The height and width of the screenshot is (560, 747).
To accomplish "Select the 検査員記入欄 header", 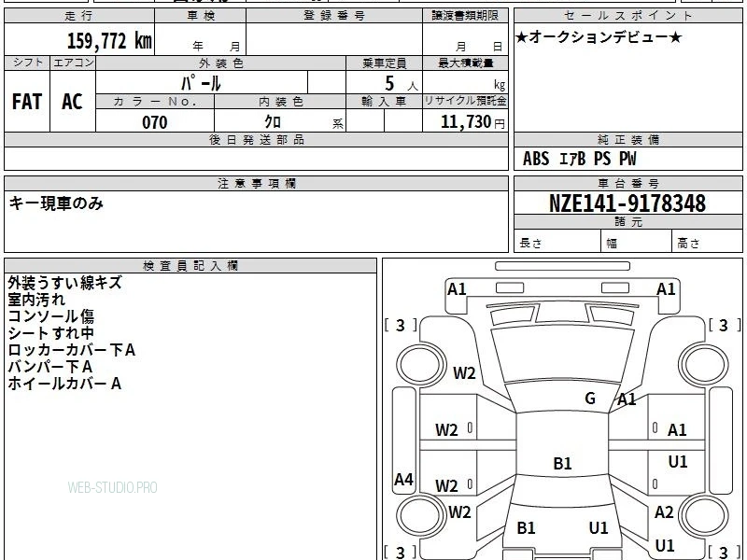I will tap(190, 266).
